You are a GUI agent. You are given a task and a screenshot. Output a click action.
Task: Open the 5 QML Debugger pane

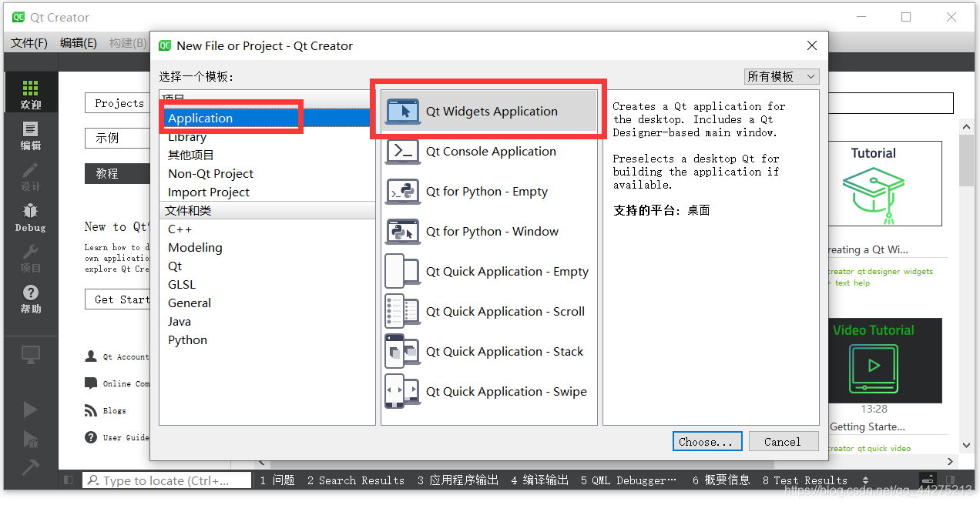(629, 480)
